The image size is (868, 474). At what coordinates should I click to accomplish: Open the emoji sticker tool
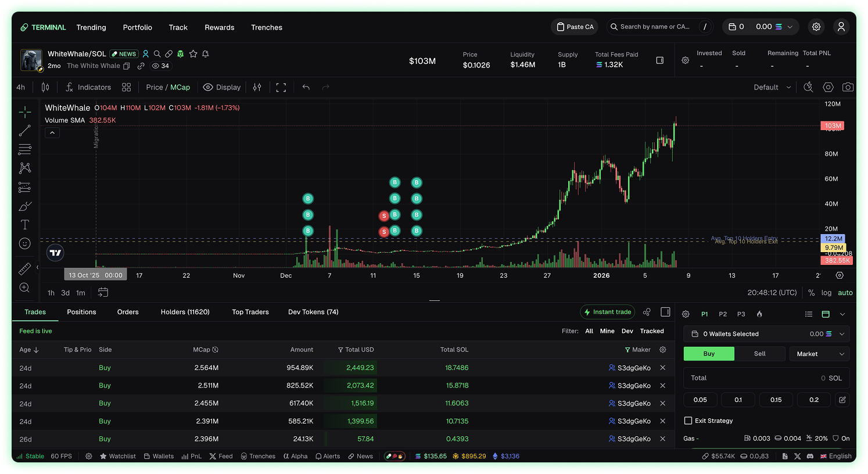tap(25, 244)
